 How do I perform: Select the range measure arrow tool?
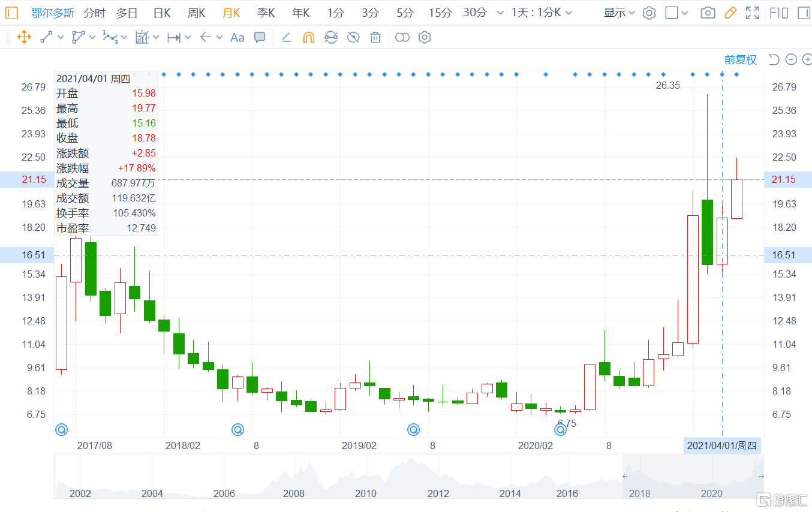pos(174,37)
